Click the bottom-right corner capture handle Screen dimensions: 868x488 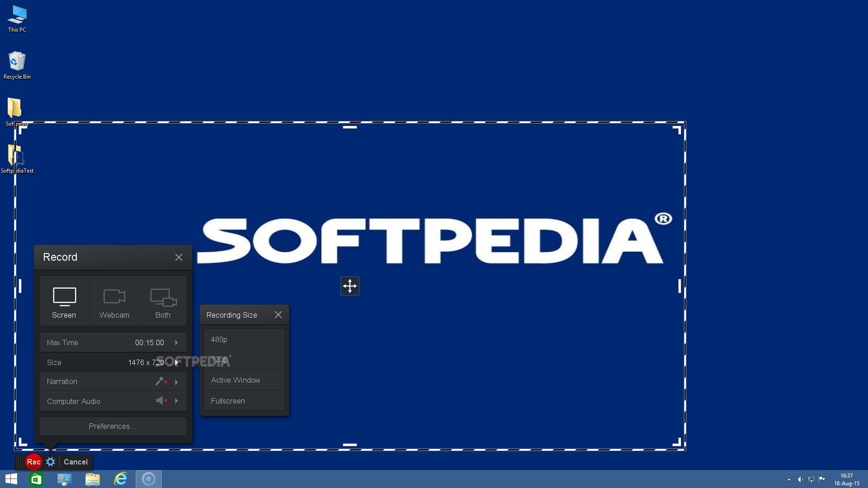point(677,442)
